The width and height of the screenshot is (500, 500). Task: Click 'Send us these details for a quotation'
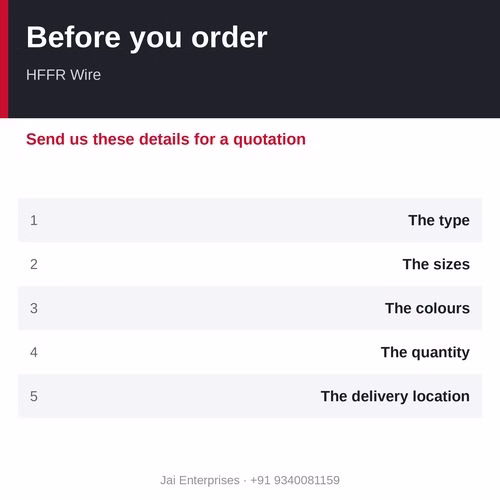(166, 139)
